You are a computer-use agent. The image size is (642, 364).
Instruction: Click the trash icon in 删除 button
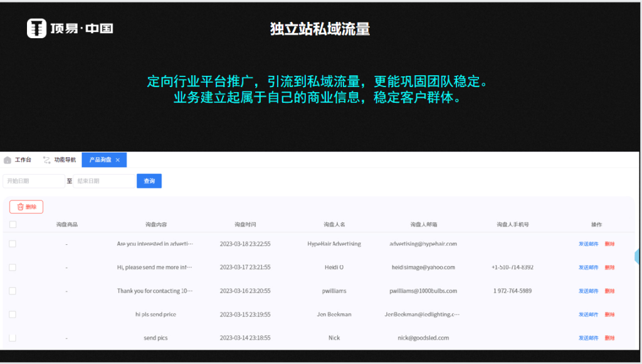(20, 207)
